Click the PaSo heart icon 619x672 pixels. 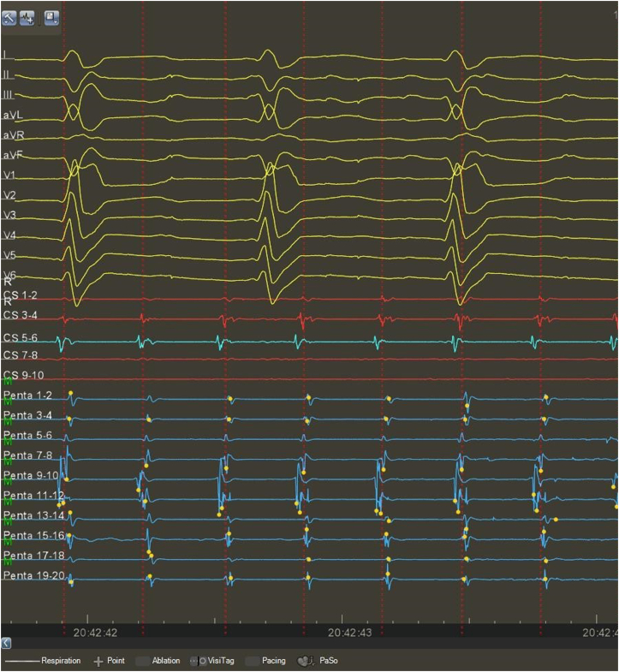[306, 661]
